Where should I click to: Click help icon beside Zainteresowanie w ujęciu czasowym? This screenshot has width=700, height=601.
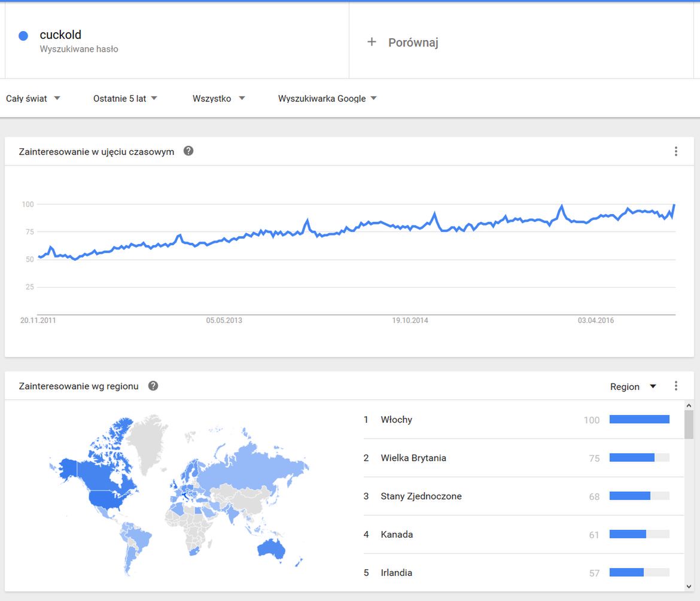(188, 151)
